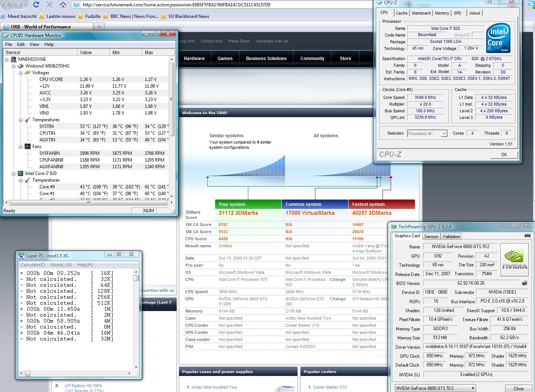Open the View menu in Hardware Monitor

click(x=34, y=44)
